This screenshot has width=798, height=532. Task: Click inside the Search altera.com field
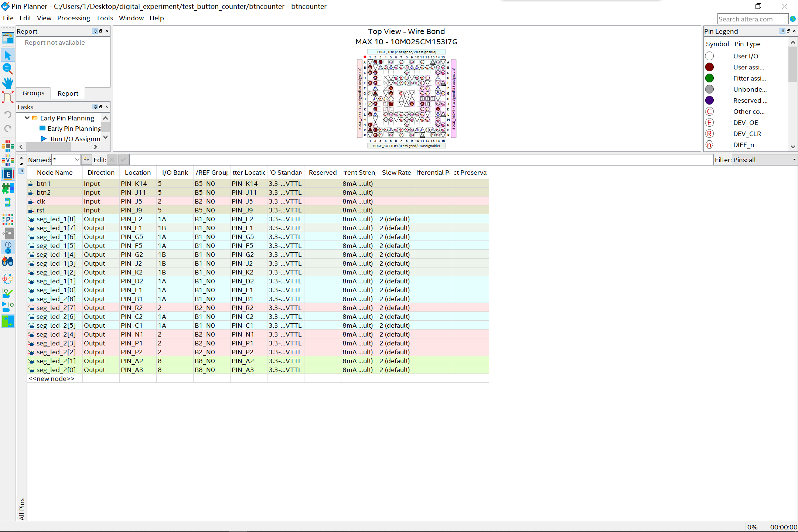click(753, 18)
